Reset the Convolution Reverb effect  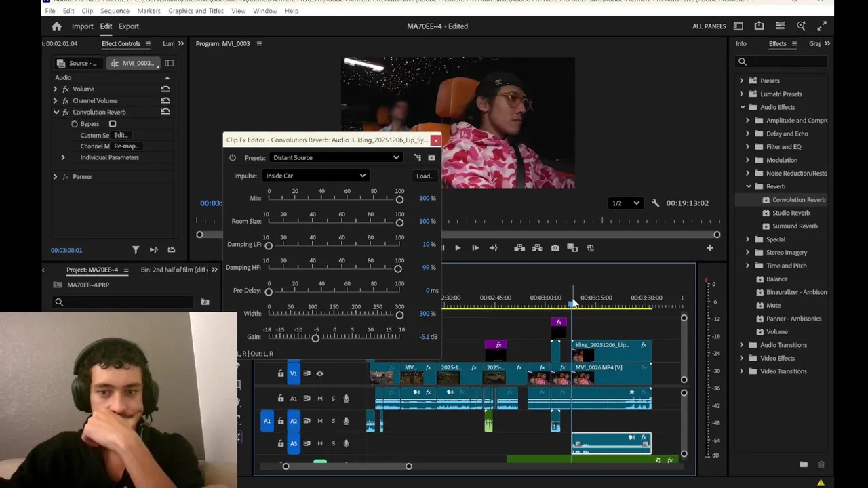pyautogui.click(x=165, y=112)
